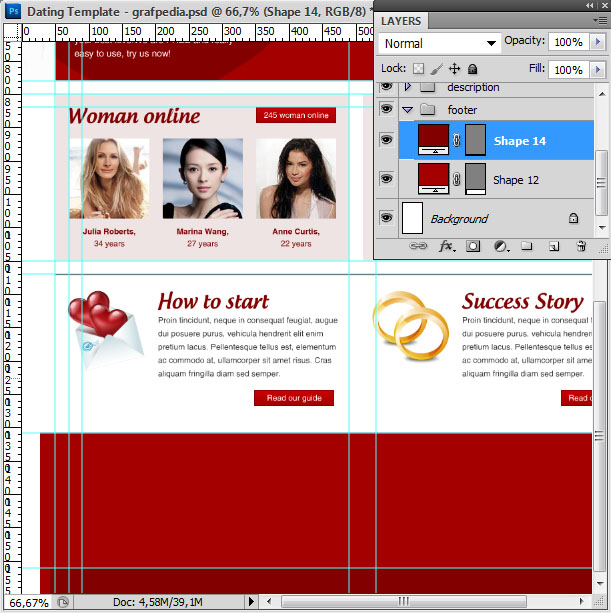Select the Background layer name
The image size is (611, 613).
point(459,219)
